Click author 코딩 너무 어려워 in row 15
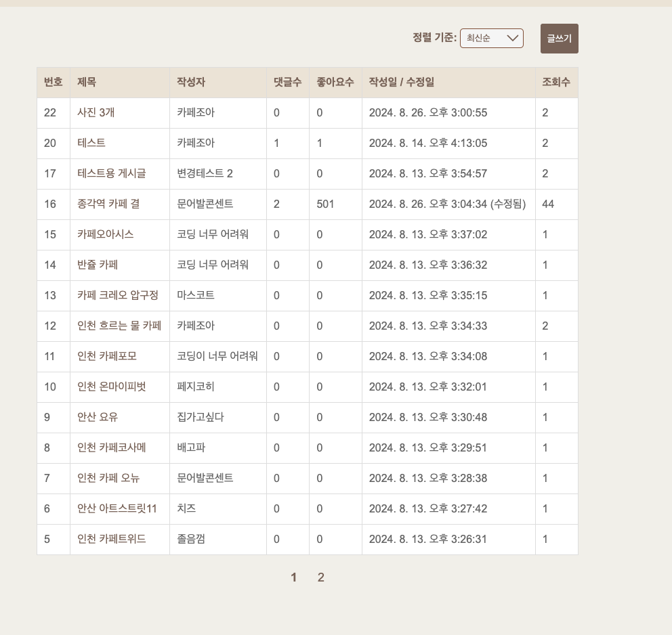This screenshot has height=635, width=672. point(213,234)
